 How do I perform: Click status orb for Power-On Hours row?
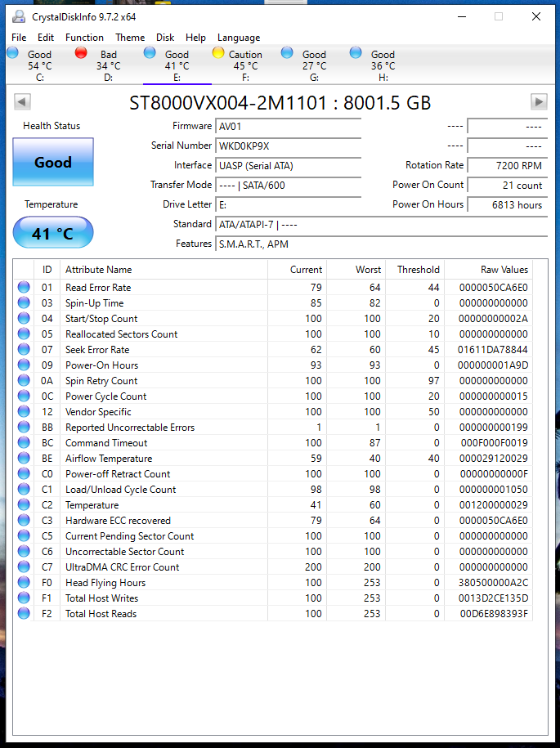point(24,365)
